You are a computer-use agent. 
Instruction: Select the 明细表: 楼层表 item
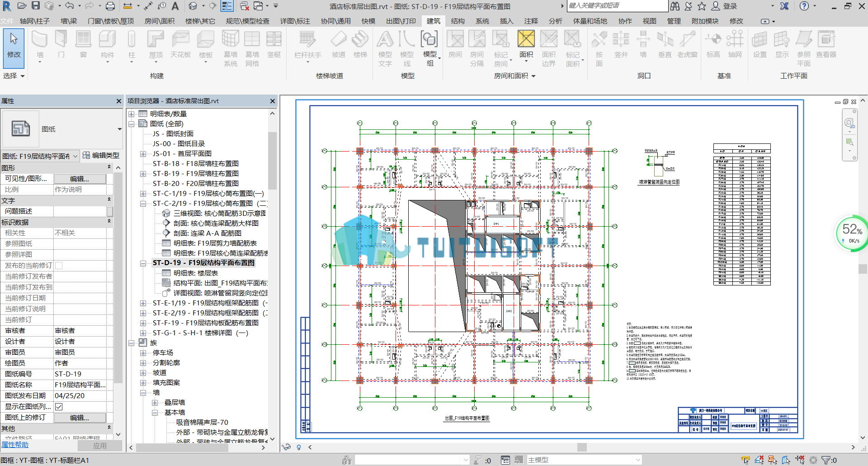tap(196, 273)
